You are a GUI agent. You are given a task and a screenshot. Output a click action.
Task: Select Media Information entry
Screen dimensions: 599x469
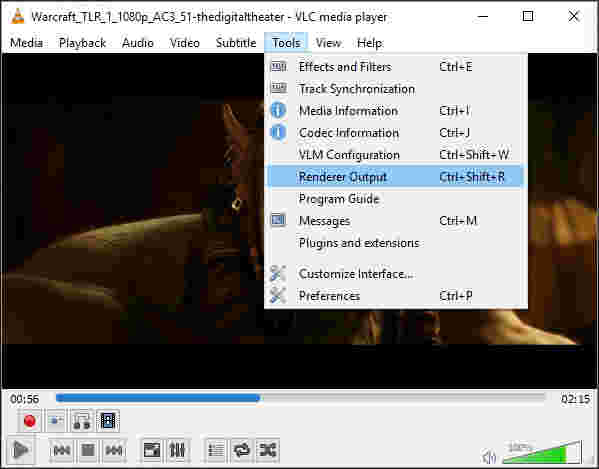pyautogui.click(x=396, y=111)
